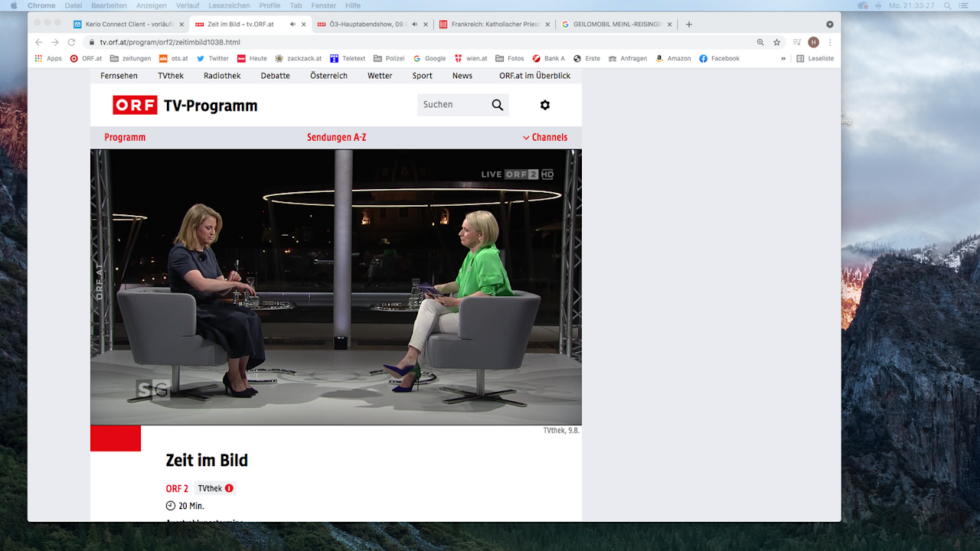The image size is (980, 551).
Task: Open the Twitter bookmark
Action: [x=213, y=58]
